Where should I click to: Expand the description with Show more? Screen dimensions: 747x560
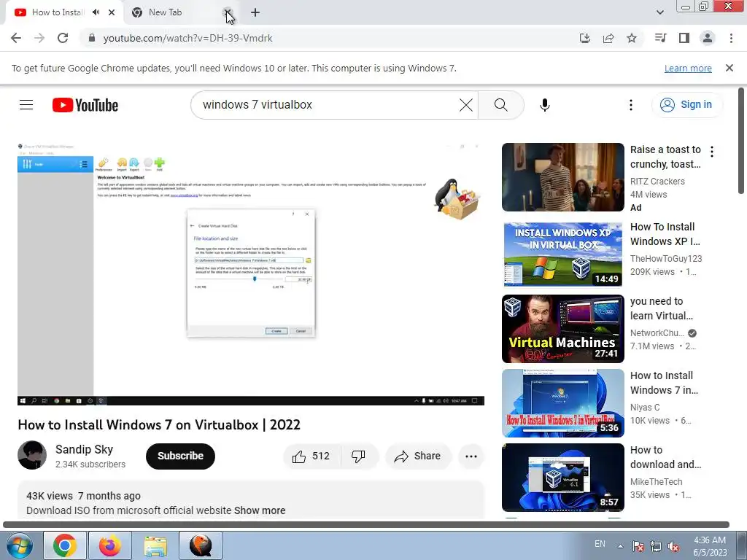tap(260, 510)
